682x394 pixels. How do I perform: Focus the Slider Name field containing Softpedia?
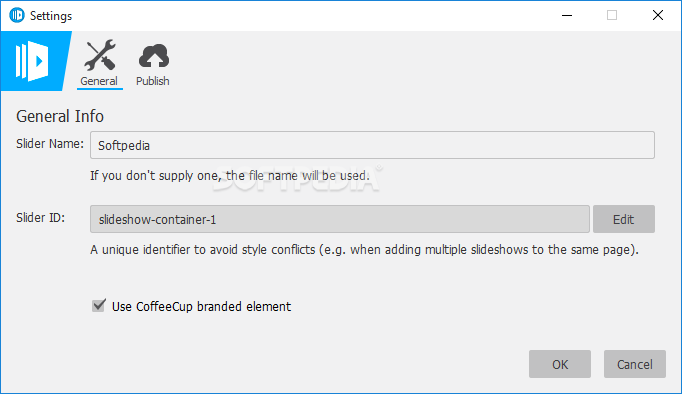(x=372, y=145)
